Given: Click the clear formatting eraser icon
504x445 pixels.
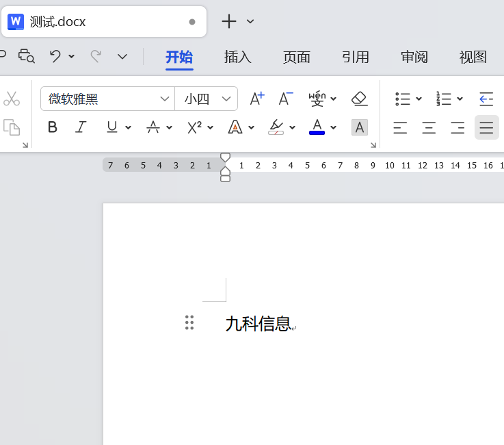Looking at the screenshot, I should [x=360, y=99].
